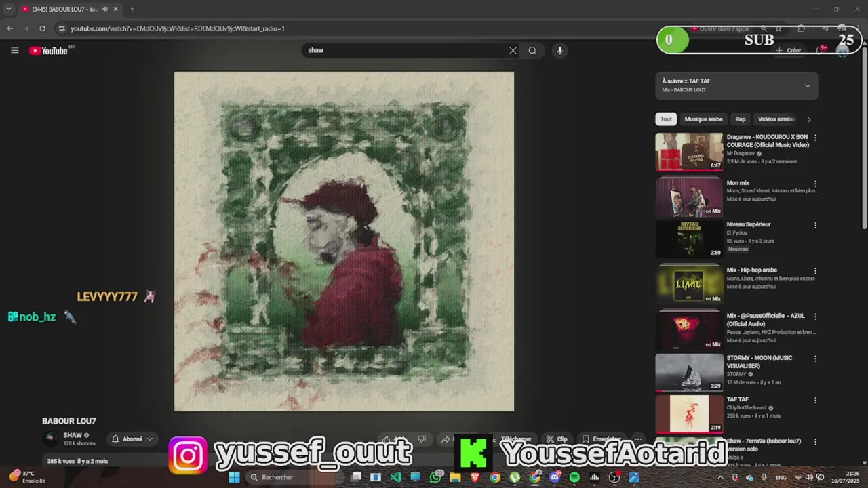Open the YouTube hamburger guide menu
868x488 pixels.
click(15, 50)
